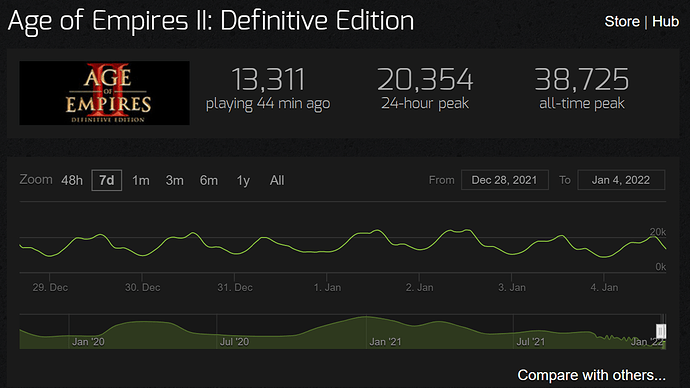690x388 pixels.
Task: Click the Age of Empires II game thumbnail
Action: point(104,93)
